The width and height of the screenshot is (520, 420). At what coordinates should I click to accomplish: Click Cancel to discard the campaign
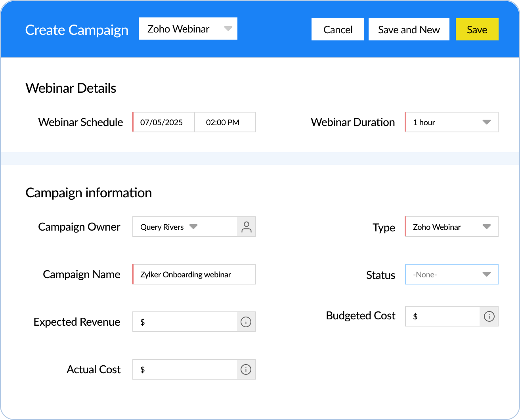337,29
